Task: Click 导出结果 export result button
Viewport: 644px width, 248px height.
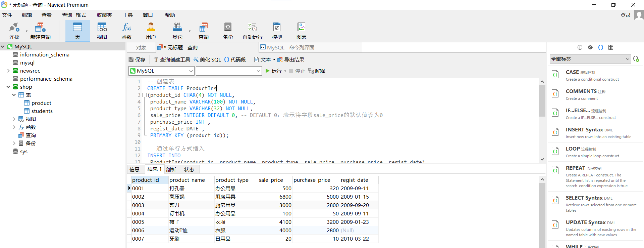Action: tap(291, 59)
